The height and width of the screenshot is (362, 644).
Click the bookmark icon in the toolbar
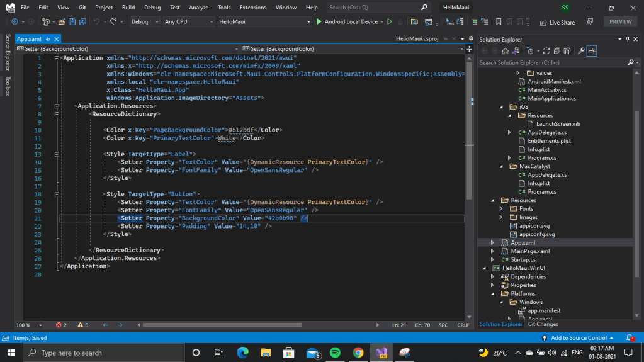tap(498, 21)
